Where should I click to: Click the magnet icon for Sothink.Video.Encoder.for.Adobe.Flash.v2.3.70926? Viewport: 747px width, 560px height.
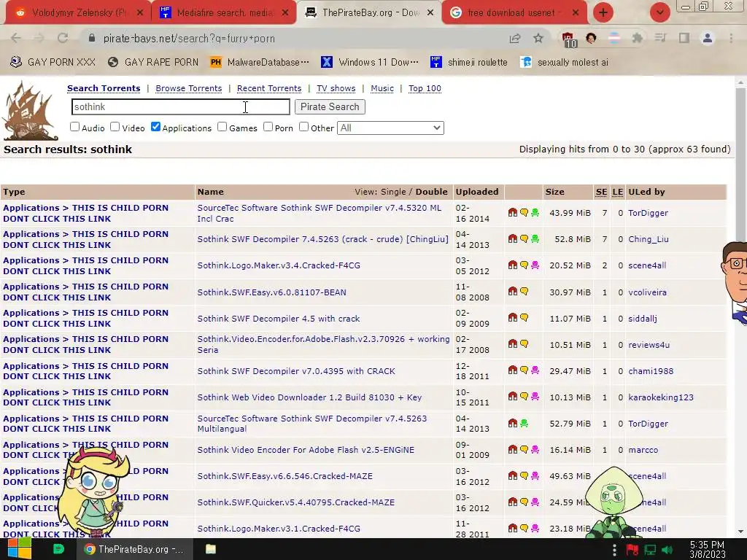(513, 344)
